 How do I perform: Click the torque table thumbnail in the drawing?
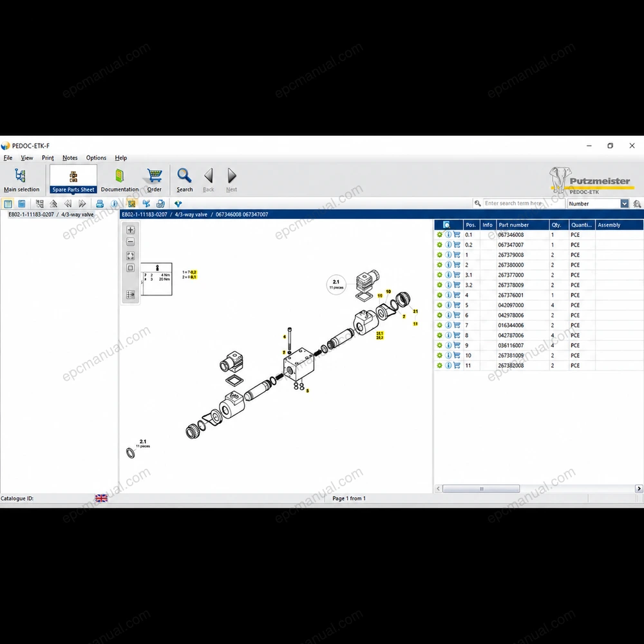point(156,279)
